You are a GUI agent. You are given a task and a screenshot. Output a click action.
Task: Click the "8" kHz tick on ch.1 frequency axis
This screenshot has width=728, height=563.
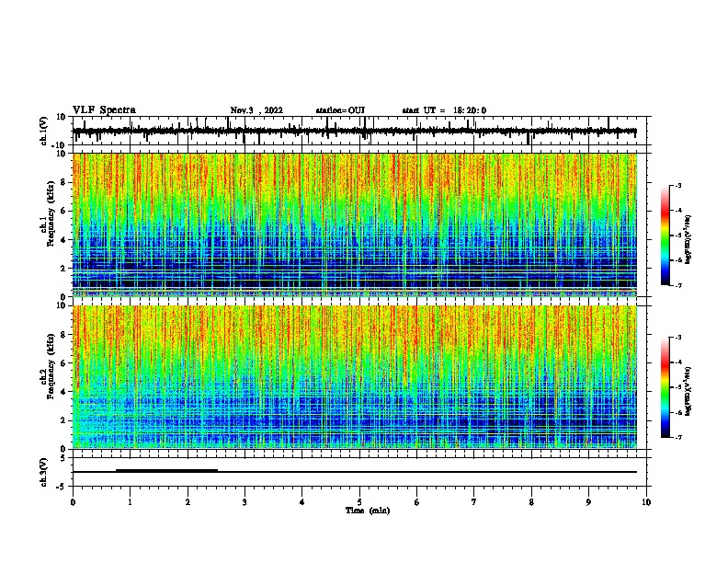click(64, 182)
